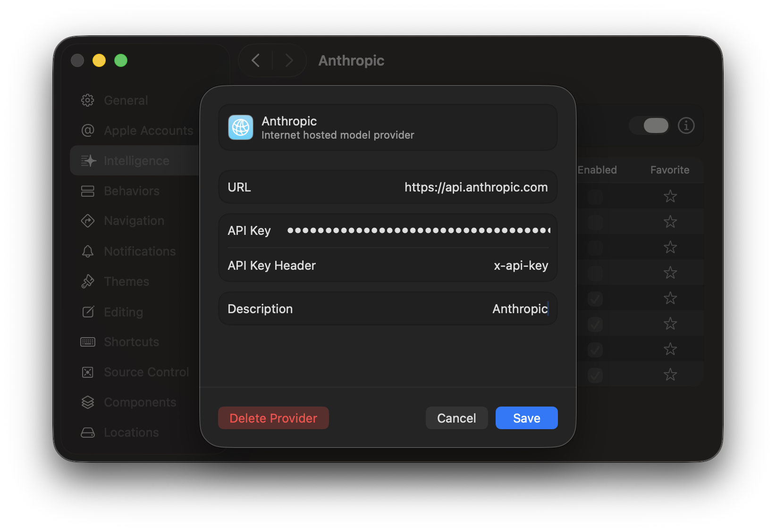Click the back navigation chevron

click(x=255, y=60)
